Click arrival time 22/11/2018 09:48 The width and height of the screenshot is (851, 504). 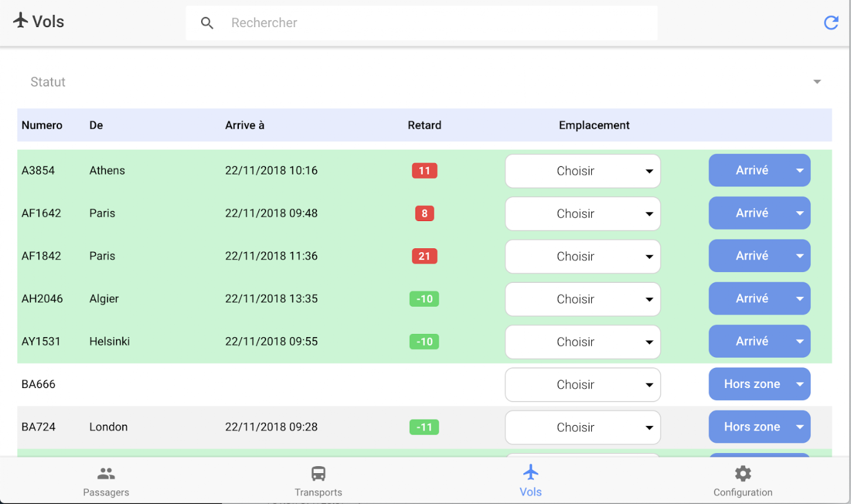click(271, 214)
